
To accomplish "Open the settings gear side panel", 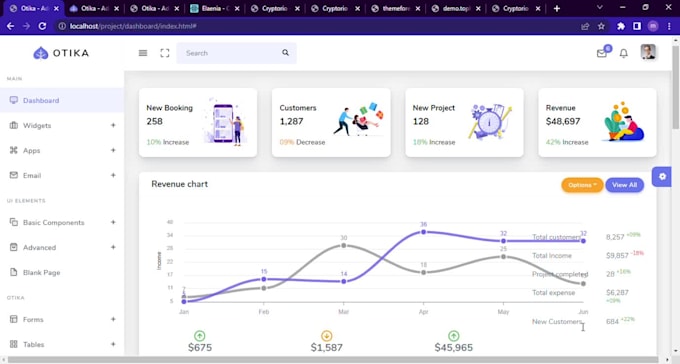I will coord(662,177).
